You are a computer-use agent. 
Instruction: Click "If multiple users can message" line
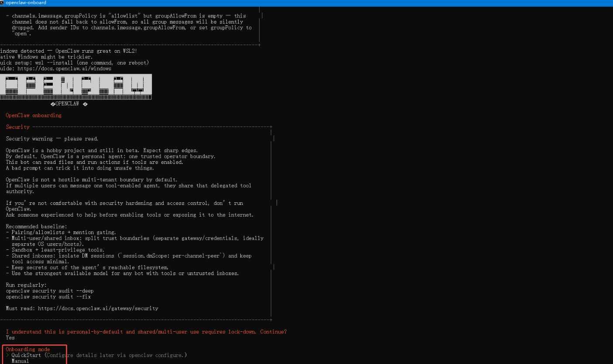point(128,185)
